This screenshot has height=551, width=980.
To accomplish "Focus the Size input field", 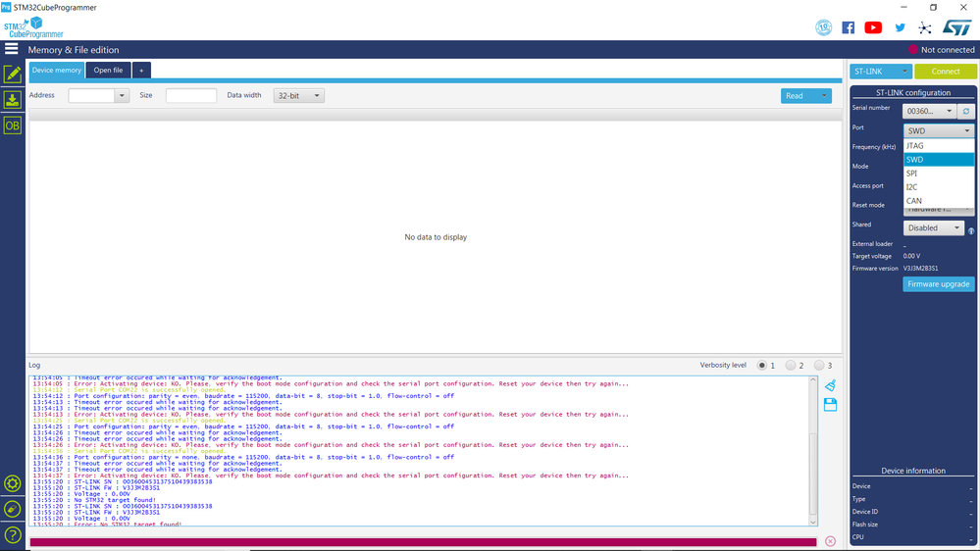I will pyautogui.click(x=191, y=95).
